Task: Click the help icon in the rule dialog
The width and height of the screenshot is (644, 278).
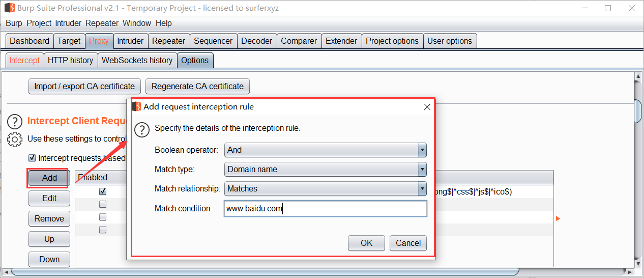Action: tap(142, 129)
